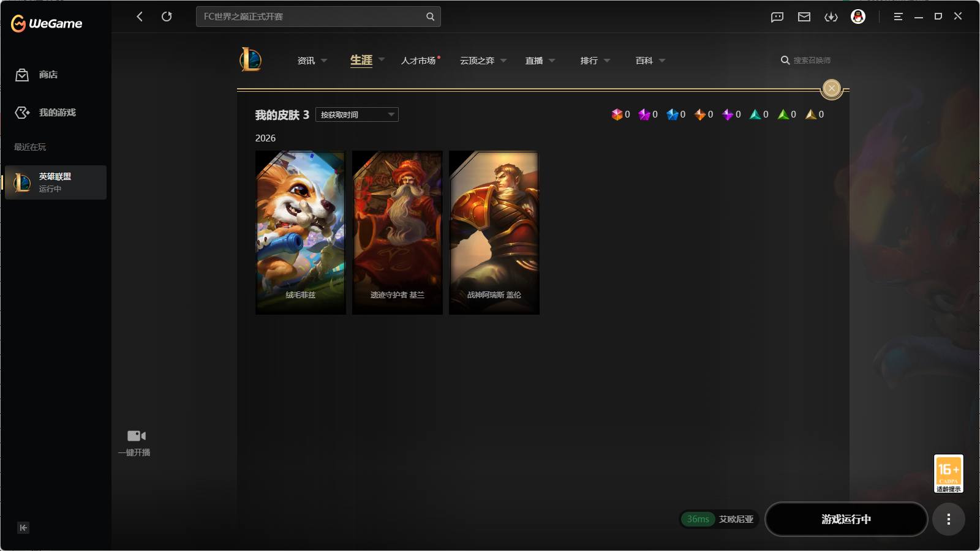Viewport: 980px width, 551px height.
Task: Expand the 百科 menu arrow
Action: [662, 61]
